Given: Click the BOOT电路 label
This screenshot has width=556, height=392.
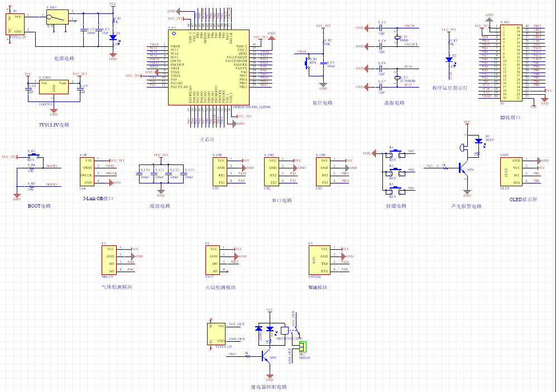Looking at the screenshot, I should [40, 206].
